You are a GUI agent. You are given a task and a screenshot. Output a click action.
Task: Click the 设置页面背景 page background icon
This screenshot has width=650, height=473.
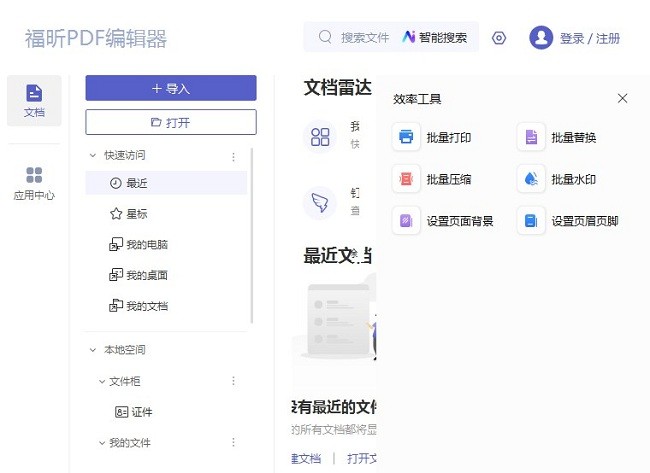407,221
